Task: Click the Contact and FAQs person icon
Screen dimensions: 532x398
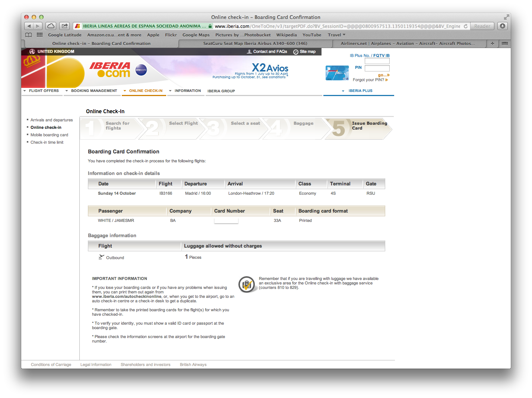Action: tap(249, 52)
